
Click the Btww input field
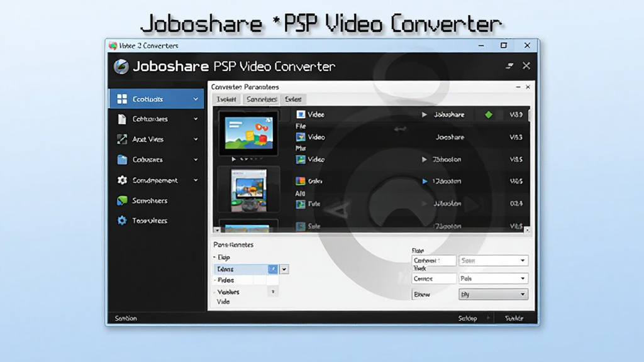coord(434,294)
